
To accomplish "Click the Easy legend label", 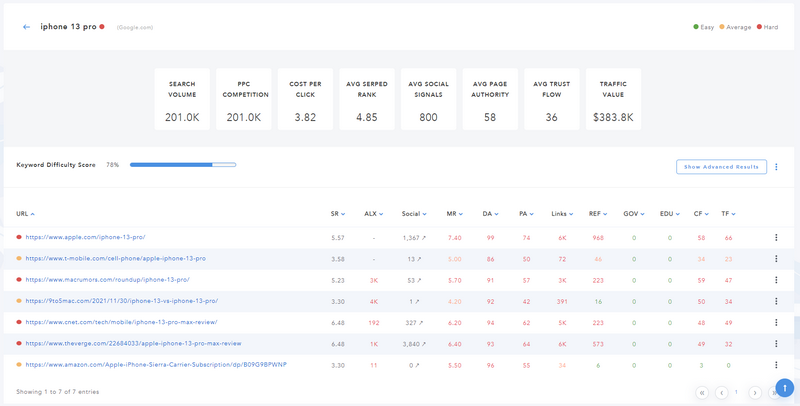I will click(x=707, y=27).
